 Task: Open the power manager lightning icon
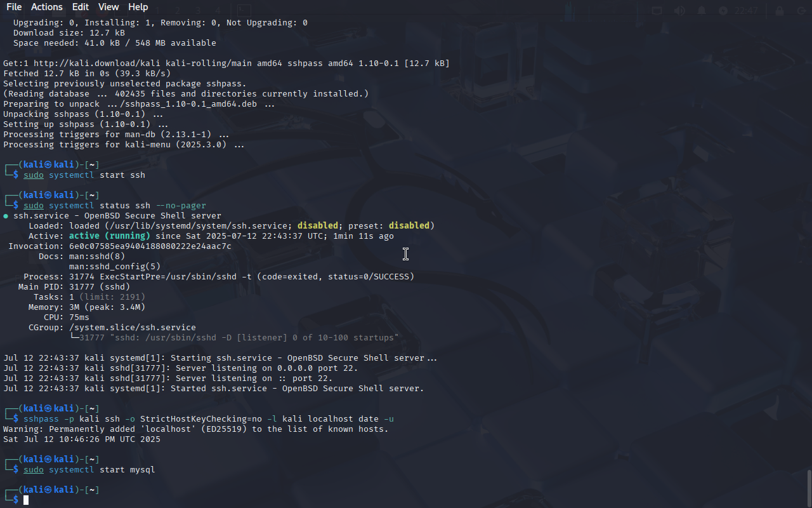click(x=723, y=11)
